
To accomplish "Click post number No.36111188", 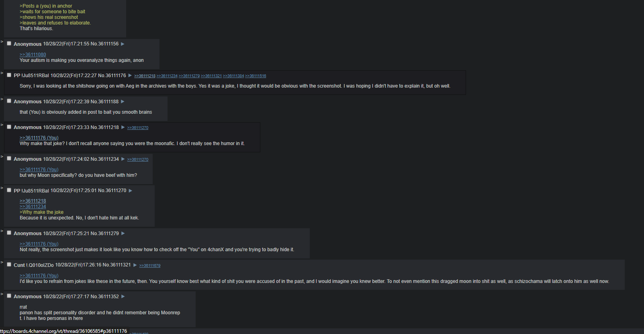I will (104, 102).
